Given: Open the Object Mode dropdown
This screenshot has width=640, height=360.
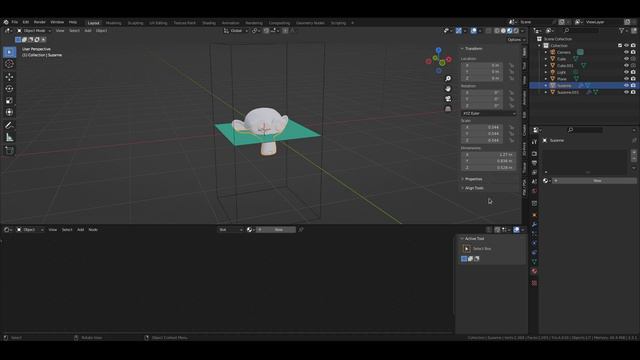Looking at the screenshot, I should (33, 31).
